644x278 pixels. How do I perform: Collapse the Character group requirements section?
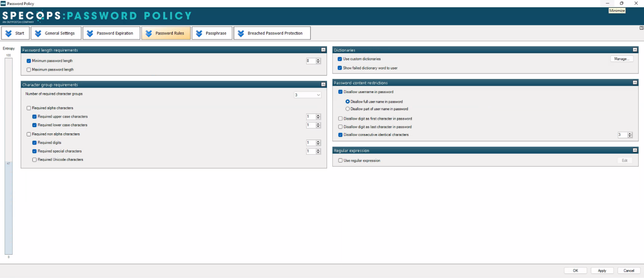click(323, 84)
